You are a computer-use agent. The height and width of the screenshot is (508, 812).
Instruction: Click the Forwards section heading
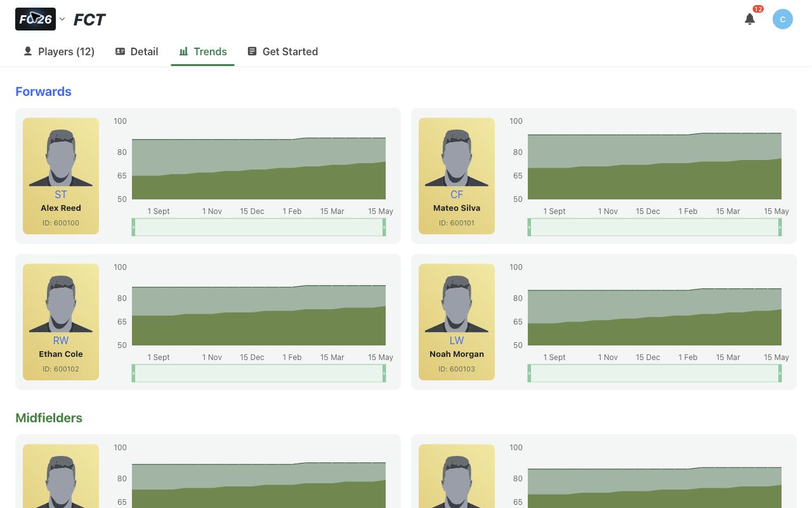(x=43, y=91)
